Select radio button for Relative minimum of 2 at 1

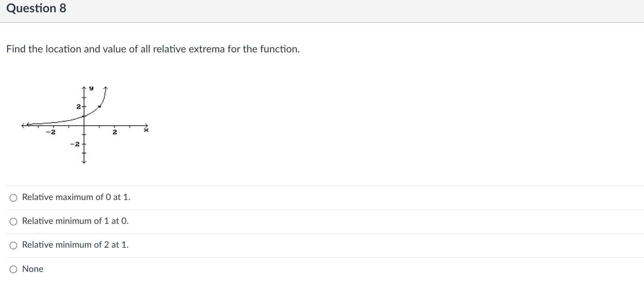13,245
